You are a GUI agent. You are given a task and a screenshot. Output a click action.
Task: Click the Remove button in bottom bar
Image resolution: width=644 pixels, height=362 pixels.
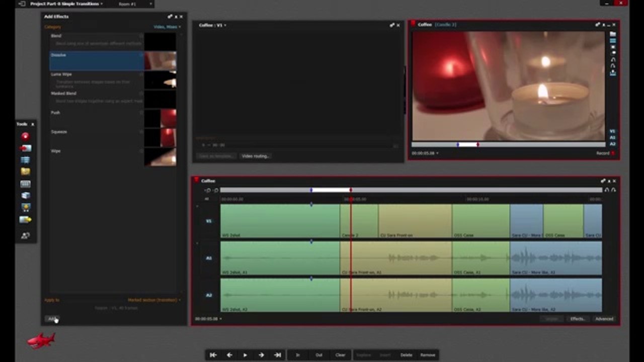tap(428, 355)
